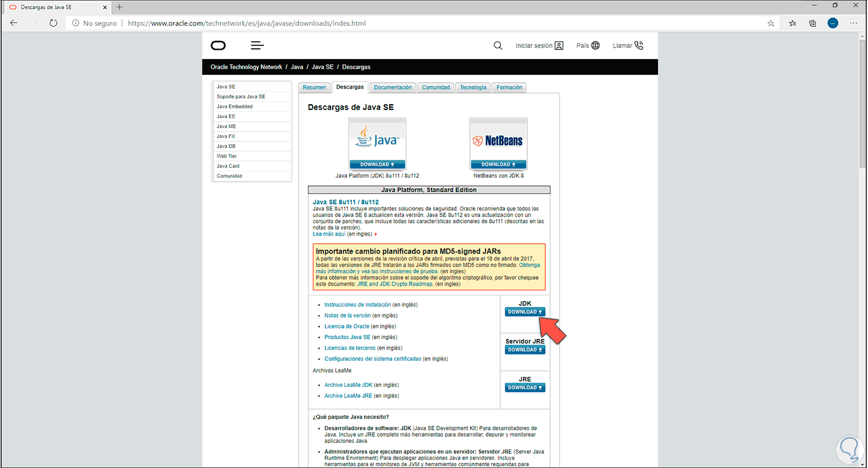The image size is (868, 468).
Task: Open Licencia de Oracle link
Action: coord(347,327)
